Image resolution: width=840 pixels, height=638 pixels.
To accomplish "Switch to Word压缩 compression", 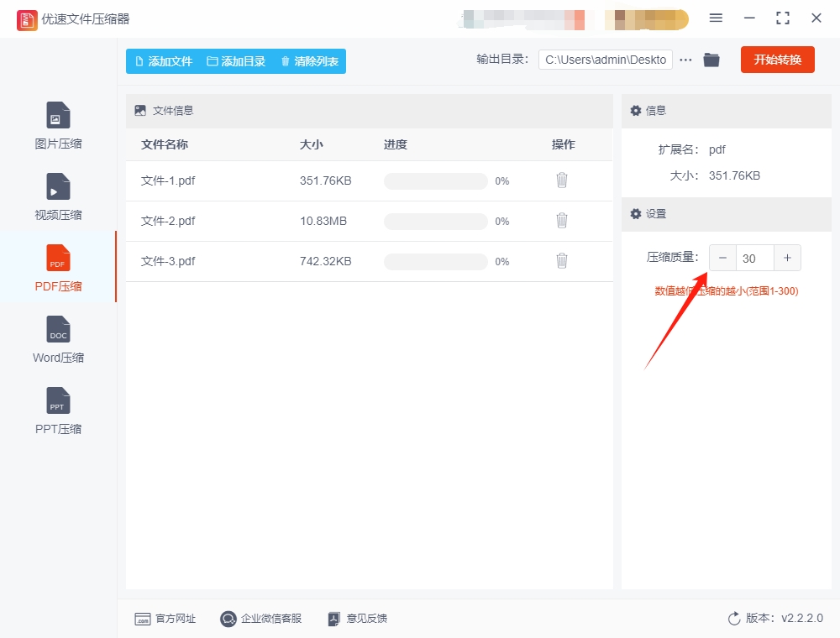I will click(x=58, y=339).
